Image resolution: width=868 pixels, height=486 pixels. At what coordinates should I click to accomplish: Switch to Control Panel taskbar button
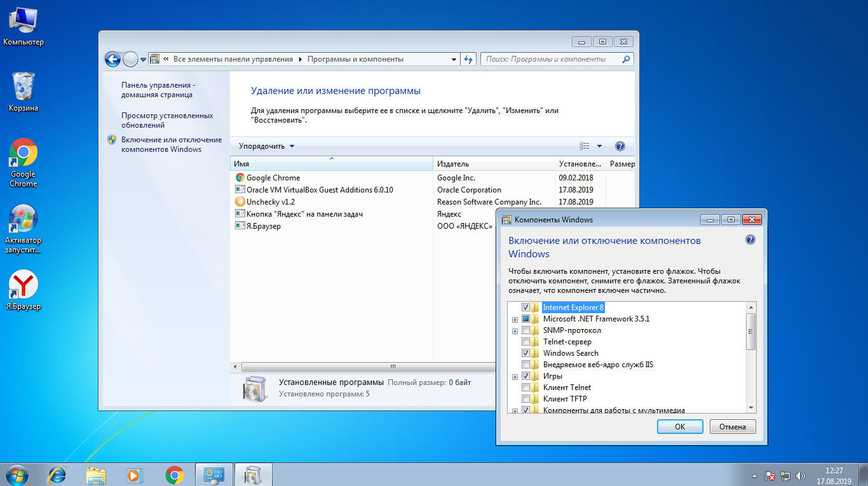point(214,475)
